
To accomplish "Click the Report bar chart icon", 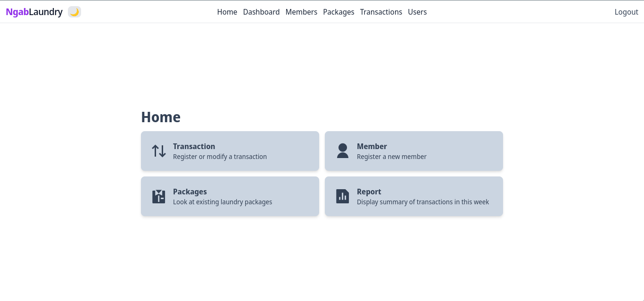I will pos(343,196).
